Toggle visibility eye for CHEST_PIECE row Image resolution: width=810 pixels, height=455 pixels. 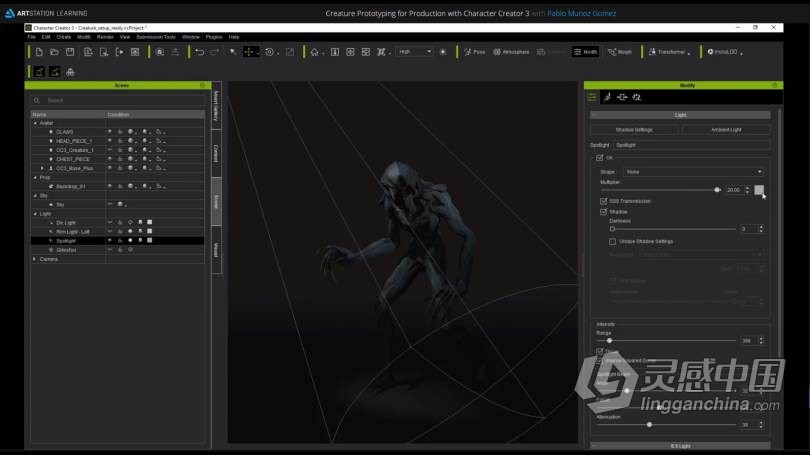pos(110,159)
